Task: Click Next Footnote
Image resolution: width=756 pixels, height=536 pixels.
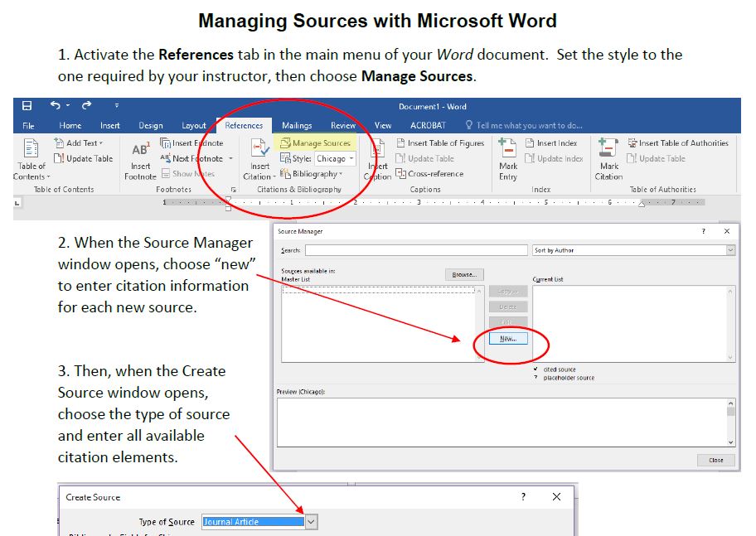Action: coord(191,158)
